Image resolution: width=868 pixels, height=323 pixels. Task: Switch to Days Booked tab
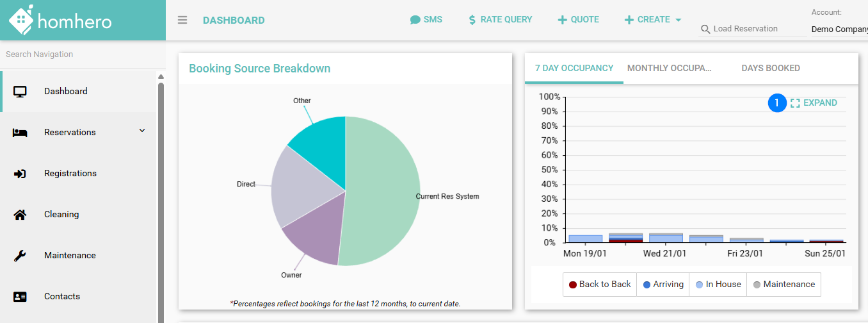(x=771, y=68)
